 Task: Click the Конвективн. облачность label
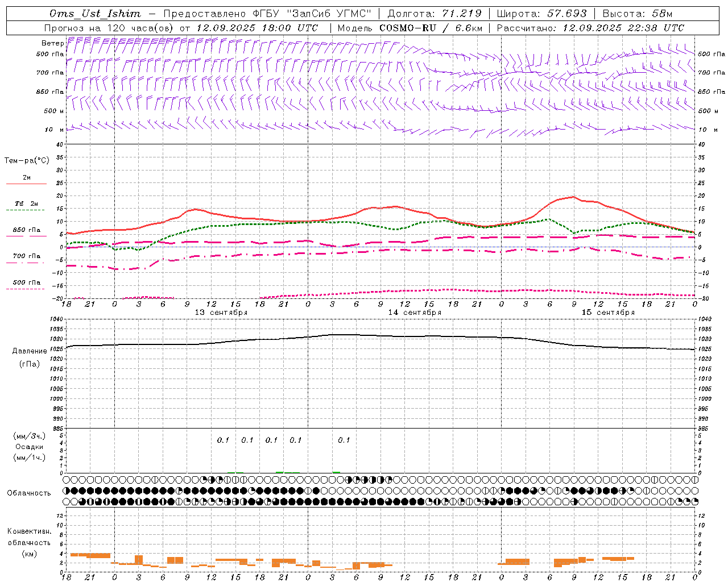(29, 537)
